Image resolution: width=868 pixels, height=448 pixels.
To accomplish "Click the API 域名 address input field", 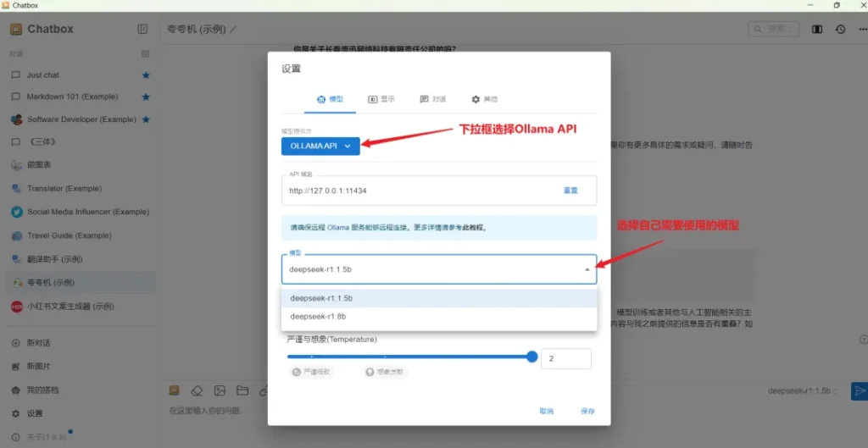I will click(x=415, y=191).
